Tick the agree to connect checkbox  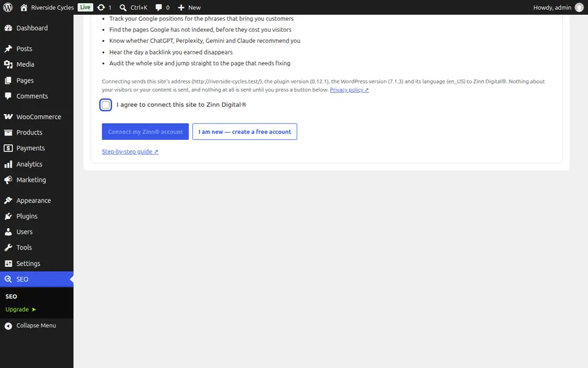tap(106, 105)
